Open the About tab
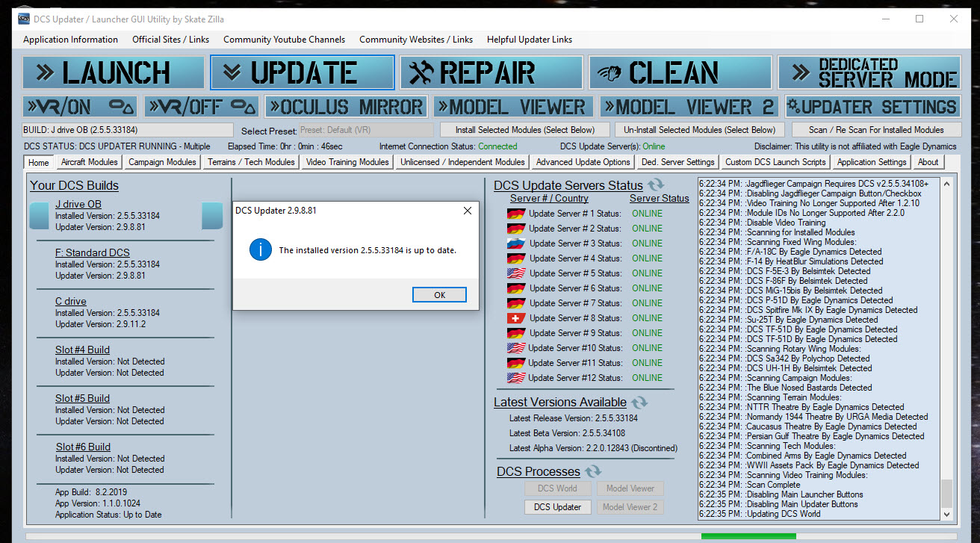980x543 pixels. pyautogui.click(x=928, y=162)
